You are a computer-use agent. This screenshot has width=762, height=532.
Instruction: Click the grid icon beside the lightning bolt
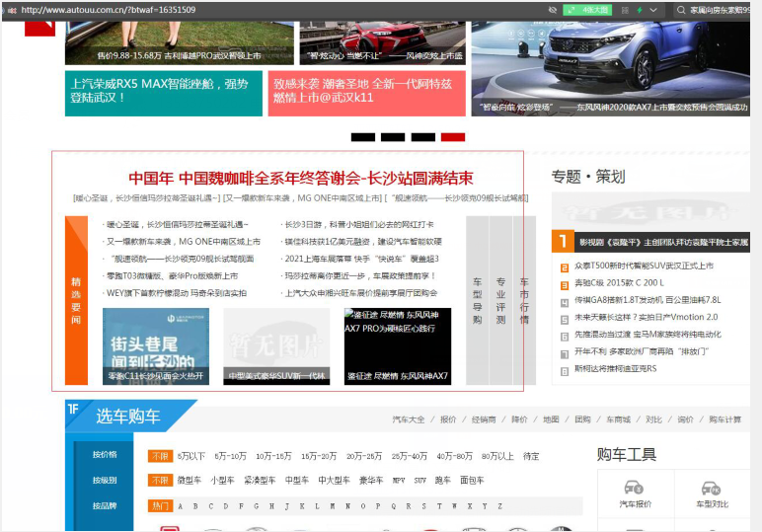click(625, 10)
